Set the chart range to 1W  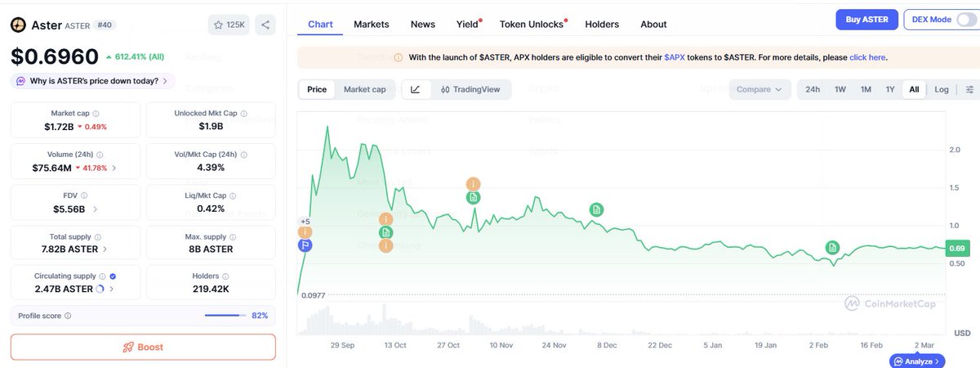coord(840,89)
